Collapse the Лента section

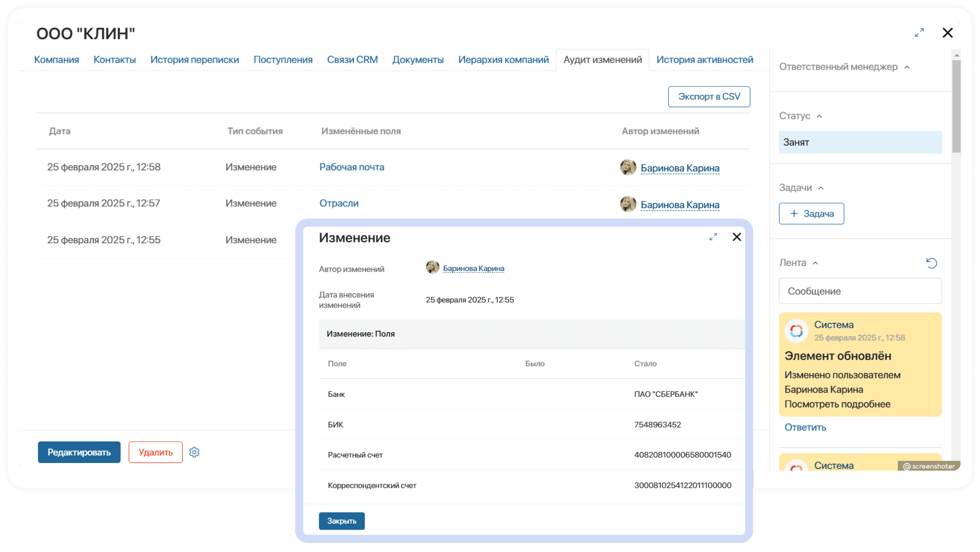816,263
